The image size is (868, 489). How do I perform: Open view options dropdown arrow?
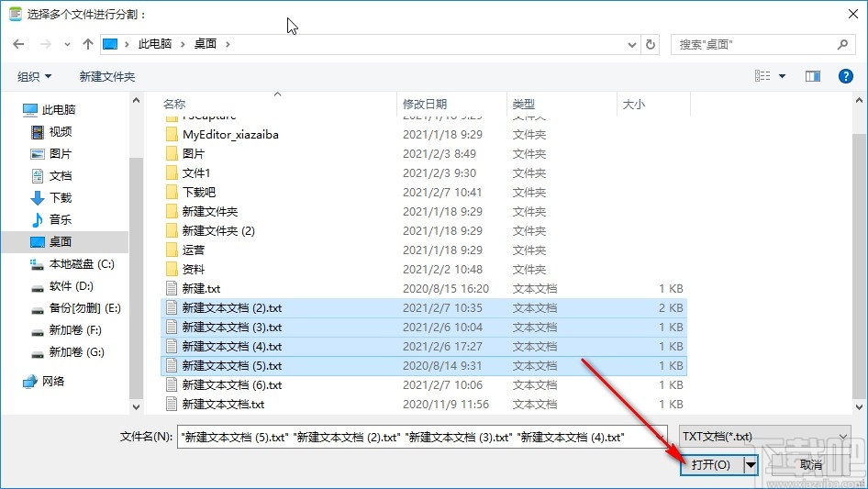pyautogui.click(x=782, y=76)
